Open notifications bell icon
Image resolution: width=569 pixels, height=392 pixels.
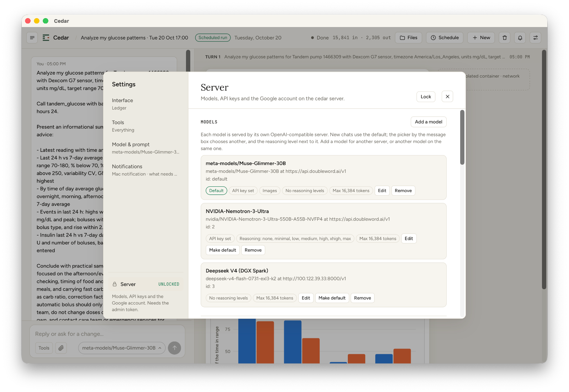coord(520,38)
